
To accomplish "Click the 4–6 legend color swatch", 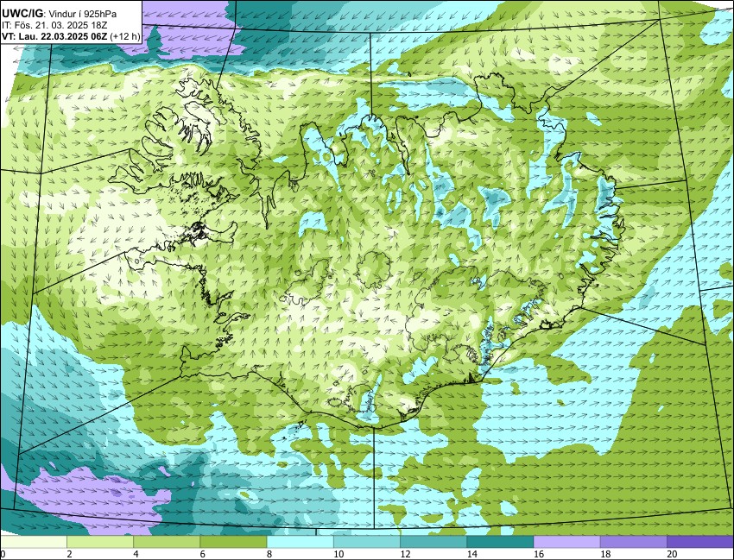I will pos(167,542).
